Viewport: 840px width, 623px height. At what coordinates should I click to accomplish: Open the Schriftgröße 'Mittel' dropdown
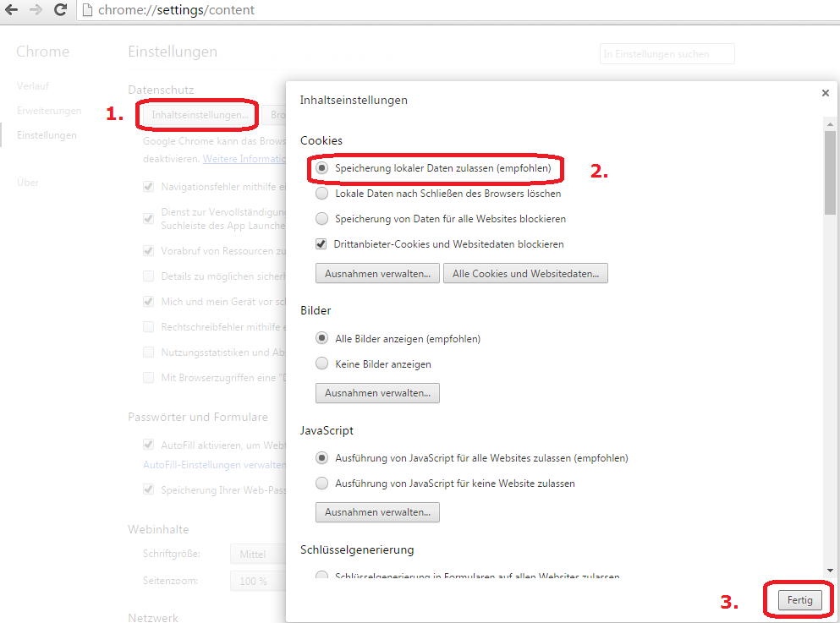[256, 555]
